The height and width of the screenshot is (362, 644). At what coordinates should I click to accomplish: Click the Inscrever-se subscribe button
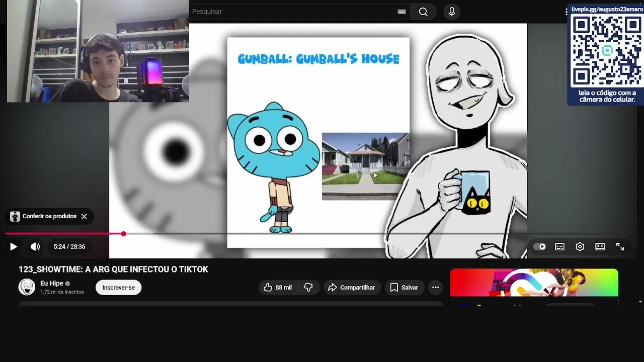[x=119, y=288]
